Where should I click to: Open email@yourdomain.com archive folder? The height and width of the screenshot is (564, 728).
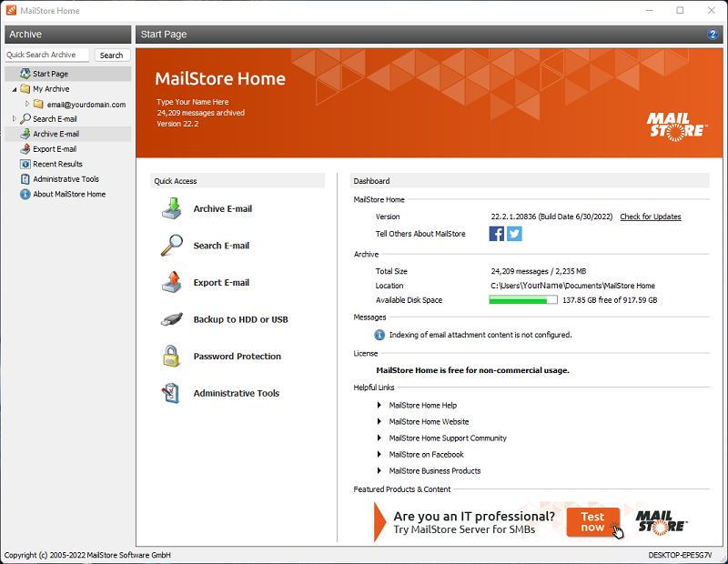click(x=86, y=105)
